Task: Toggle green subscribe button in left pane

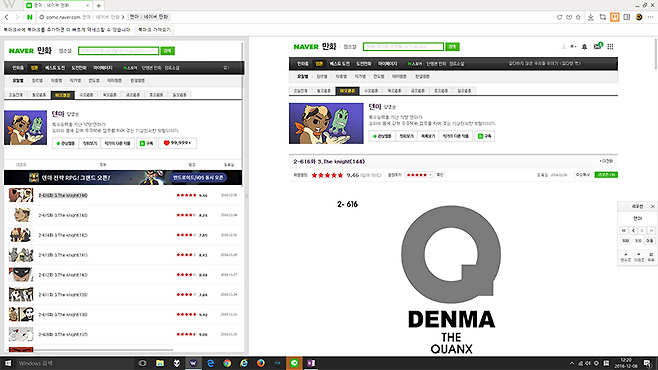Action: [146, 143]
